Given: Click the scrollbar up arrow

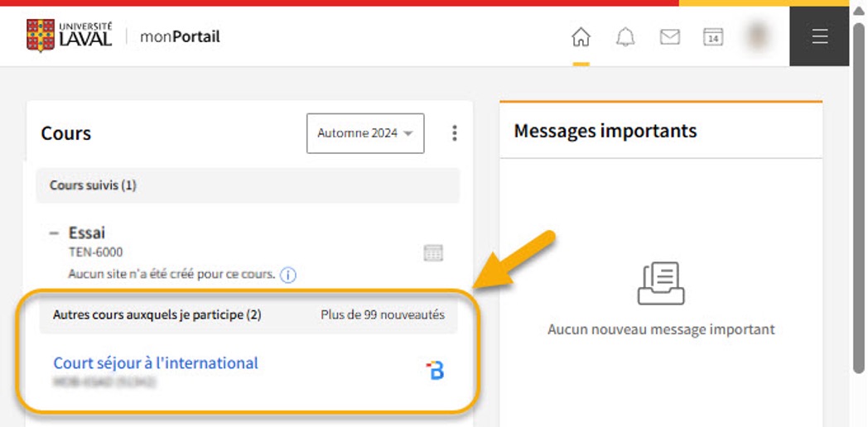Looking at the screenshot, I should point(859,12).
